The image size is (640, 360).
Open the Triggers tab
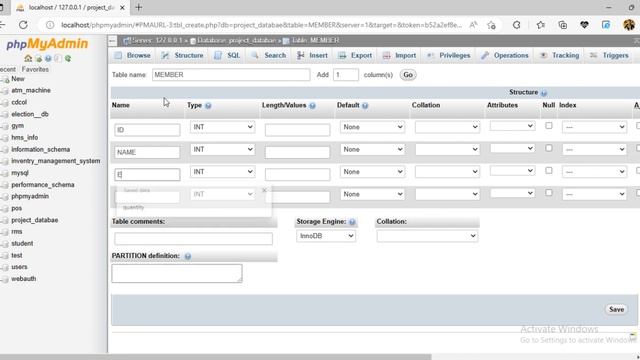click(x=609, y=56)
